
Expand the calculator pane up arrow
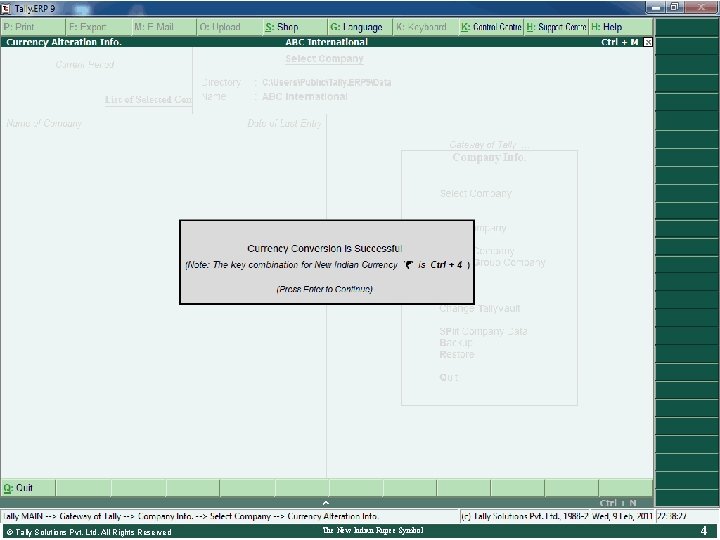click(326, 503)
